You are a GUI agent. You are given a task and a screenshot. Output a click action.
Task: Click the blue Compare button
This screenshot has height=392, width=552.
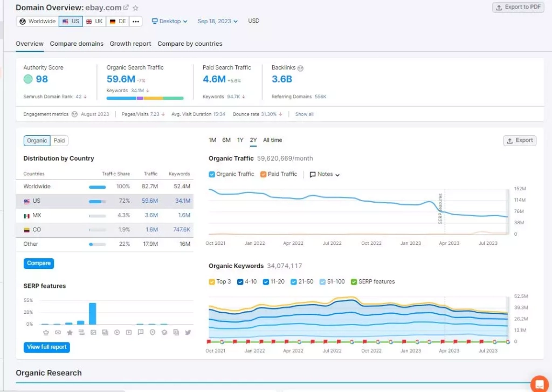click(39, 264)
